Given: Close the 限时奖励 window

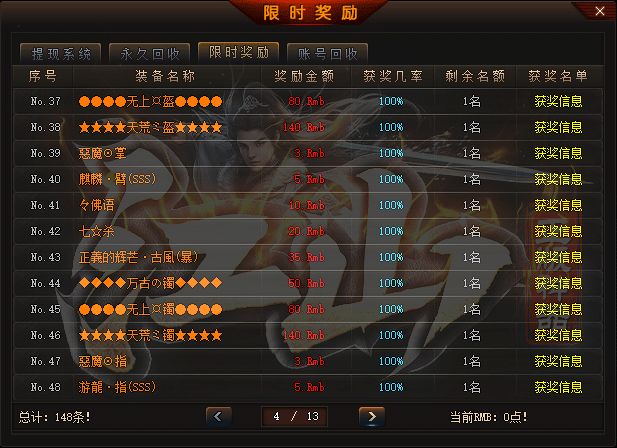Looking at the screenshot, I should tap(600, 11).
